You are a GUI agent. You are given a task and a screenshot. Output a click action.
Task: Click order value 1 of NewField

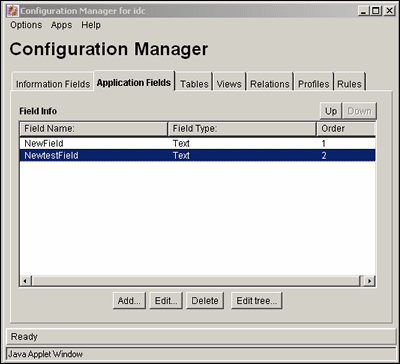pyautogui.click(x=324, y=144)
